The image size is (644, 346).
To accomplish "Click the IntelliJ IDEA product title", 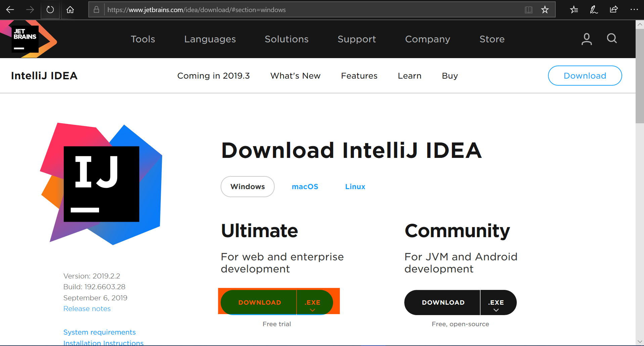I will point(44,76).
